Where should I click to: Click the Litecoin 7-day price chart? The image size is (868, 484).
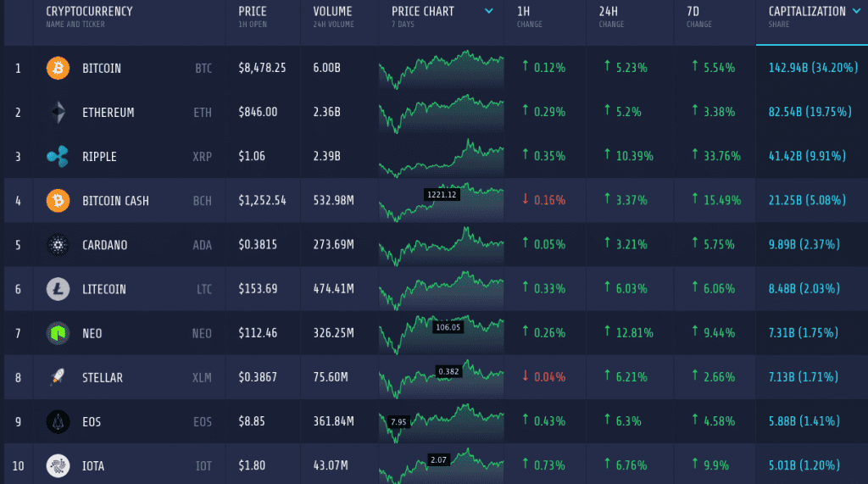tap(441, 290)
